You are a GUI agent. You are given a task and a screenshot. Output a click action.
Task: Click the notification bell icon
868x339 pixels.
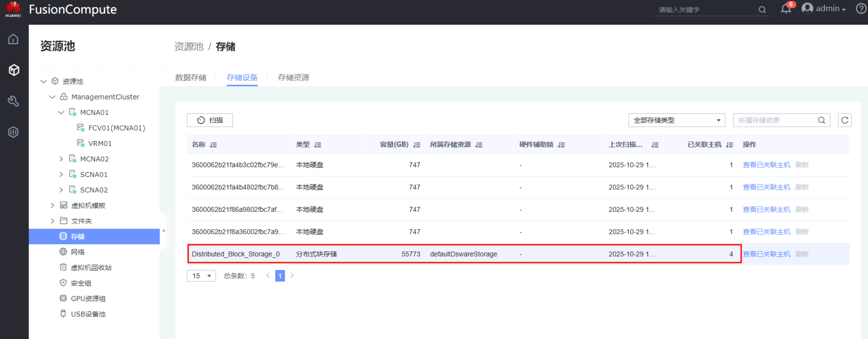(786, 9)
